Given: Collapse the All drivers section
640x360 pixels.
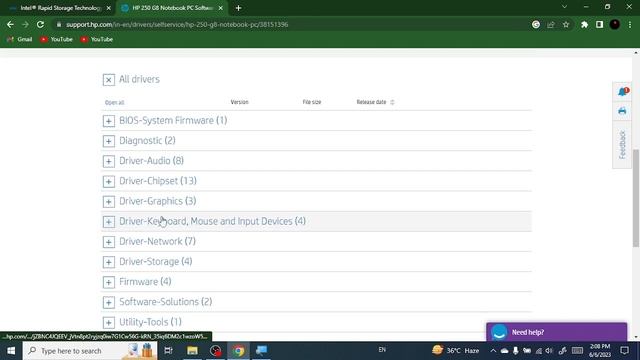Looking at the screenshot, I should tap(109, 80).
